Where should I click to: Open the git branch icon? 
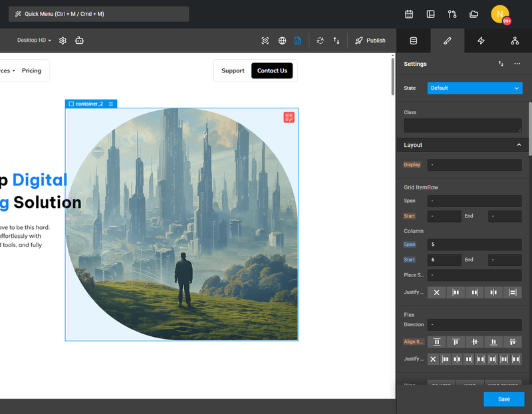click(x=452, y=14)
